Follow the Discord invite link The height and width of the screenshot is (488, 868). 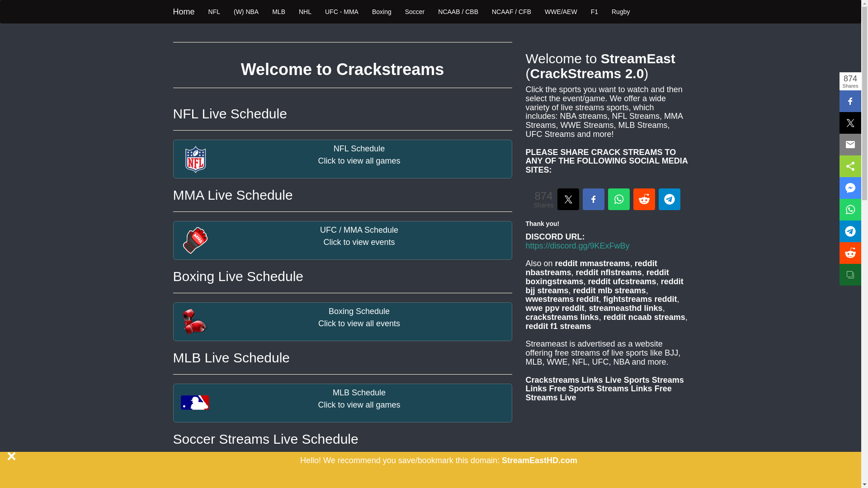(577, 246)
